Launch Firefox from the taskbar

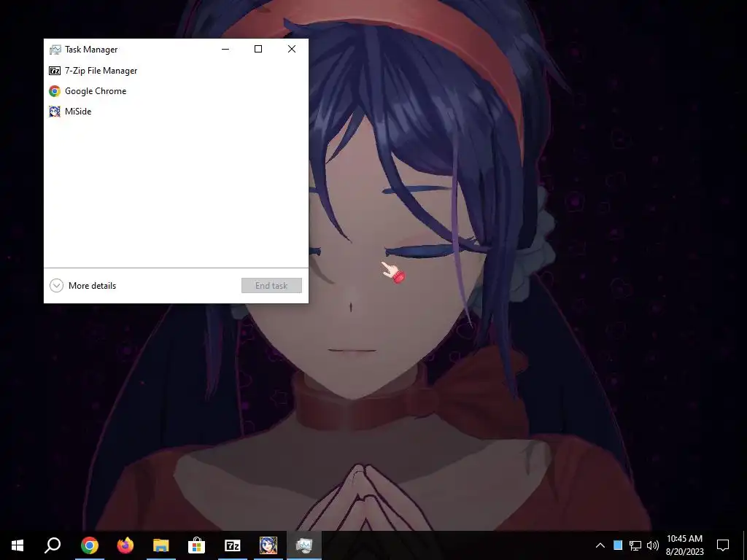coord(125,545)
